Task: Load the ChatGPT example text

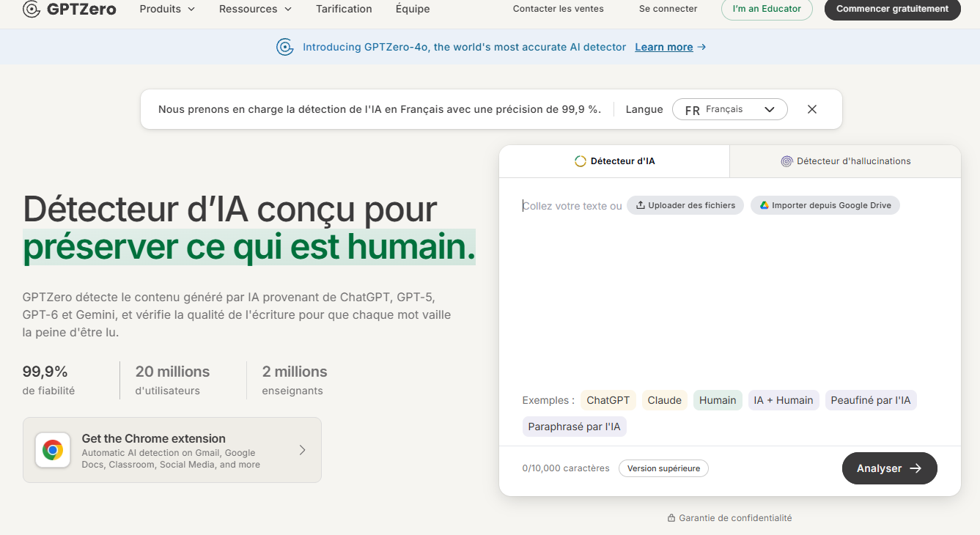Action: tap(608, 400)
